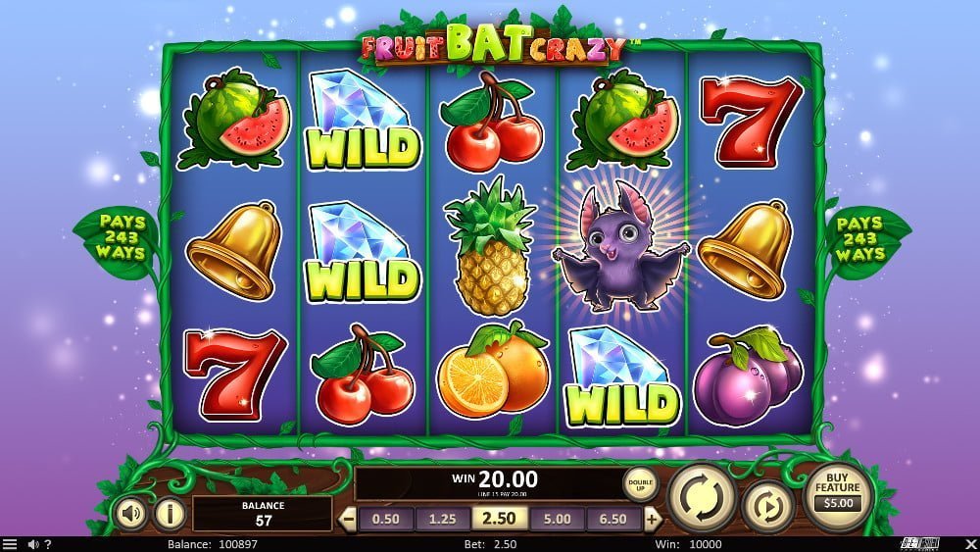This screenshot has width=980, height=552.
Task: Click the purple plum symbol
Action: (x=748, y=376)
